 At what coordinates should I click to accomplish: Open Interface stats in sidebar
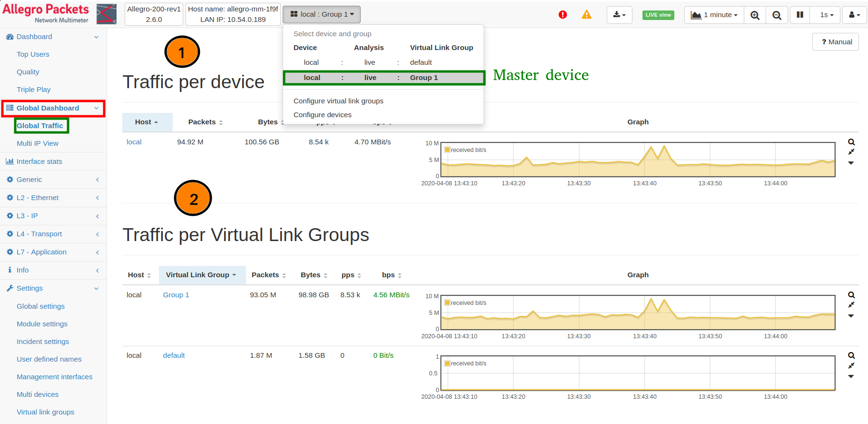pos(39,162)
